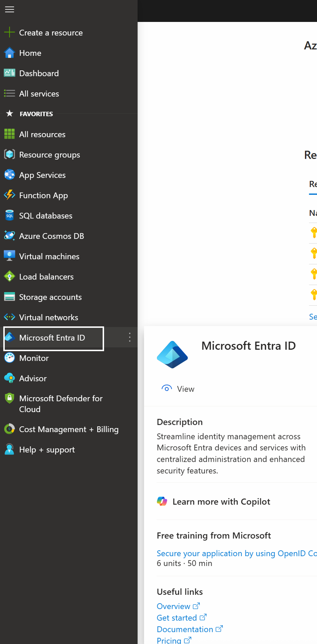
Task: Collapse the portal menu with the hamburger icon
Action: click(9, 9)
